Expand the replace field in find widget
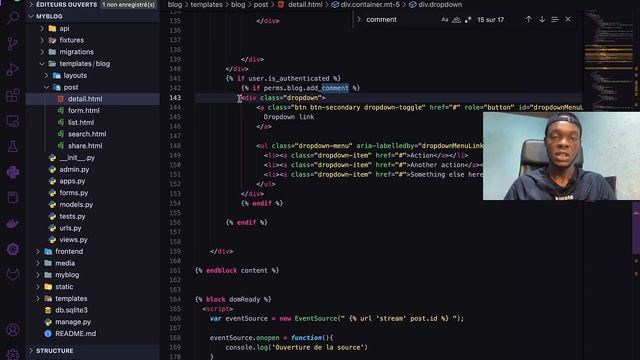 pyautogui.click(x=359, y=19)
